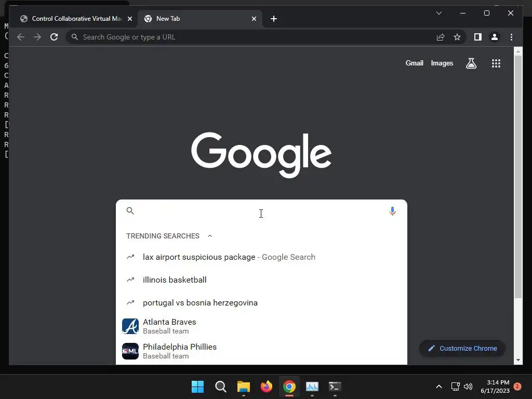Screen dimensions: 532x399
Task: Open the Chrome side panel
Action: click(478, 37)
